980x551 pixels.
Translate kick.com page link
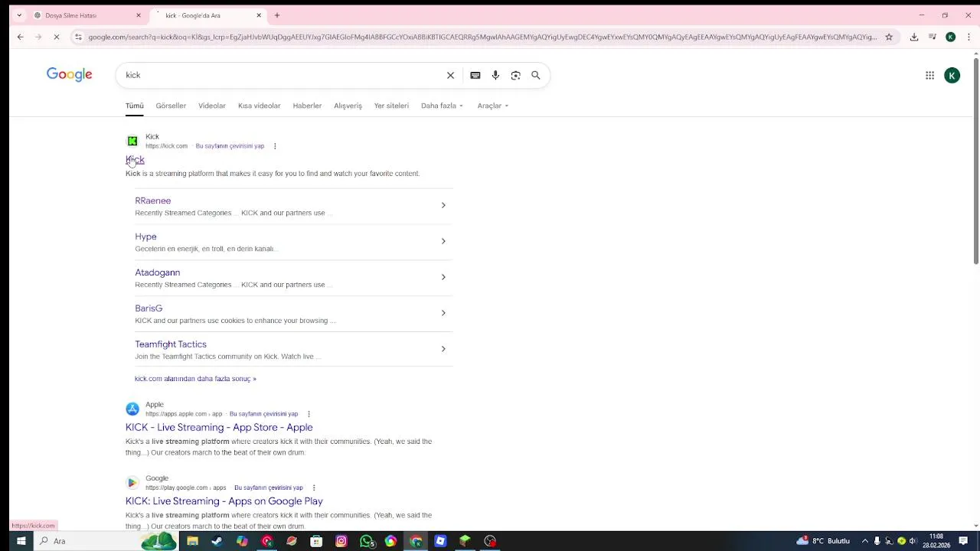[x=230, y=146]
